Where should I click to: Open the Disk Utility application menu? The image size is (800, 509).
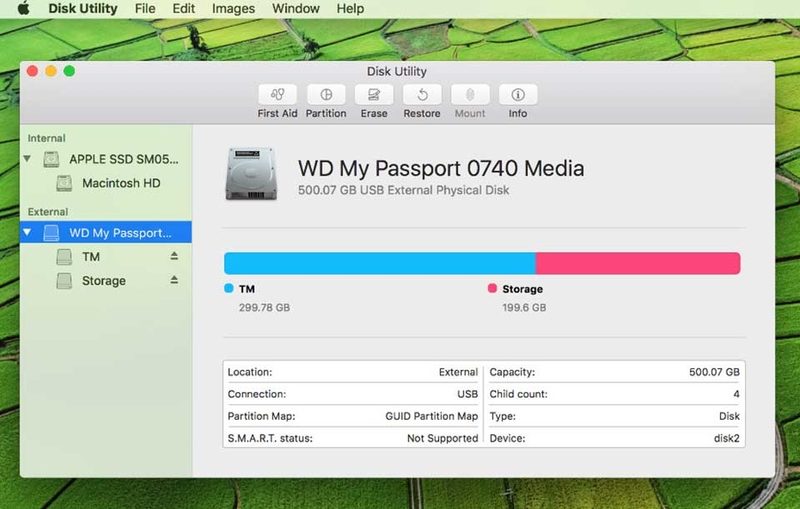pos(83,9)
